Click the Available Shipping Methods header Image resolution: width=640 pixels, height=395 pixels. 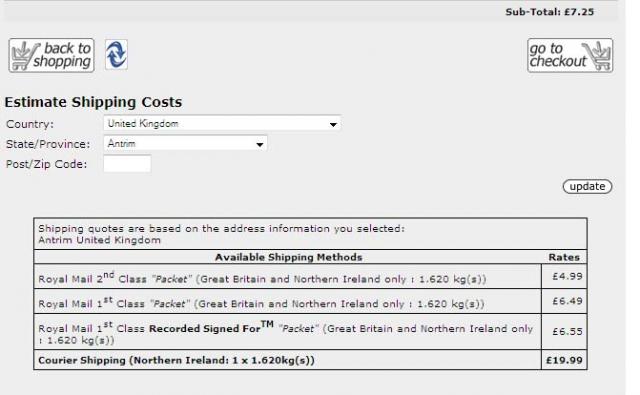click(x=289, y=257)
